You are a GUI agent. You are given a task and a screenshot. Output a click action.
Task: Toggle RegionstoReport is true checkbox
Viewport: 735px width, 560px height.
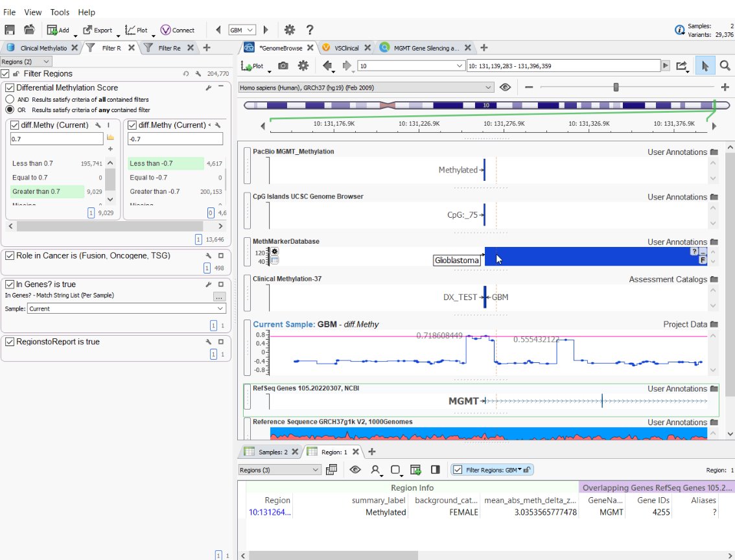9,342
